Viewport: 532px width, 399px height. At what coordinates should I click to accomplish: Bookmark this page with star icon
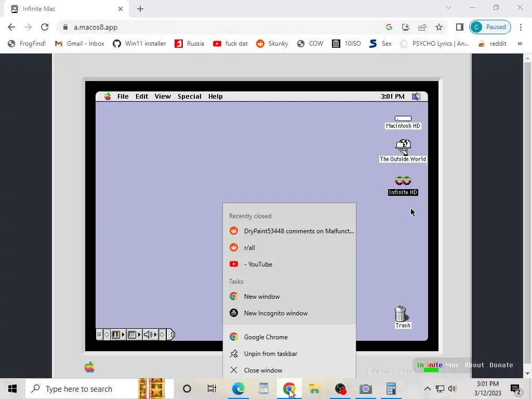point(439,27)
